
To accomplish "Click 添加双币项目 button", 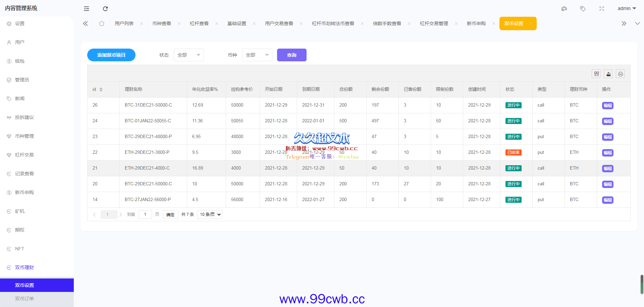I will (x=111, y=55).
